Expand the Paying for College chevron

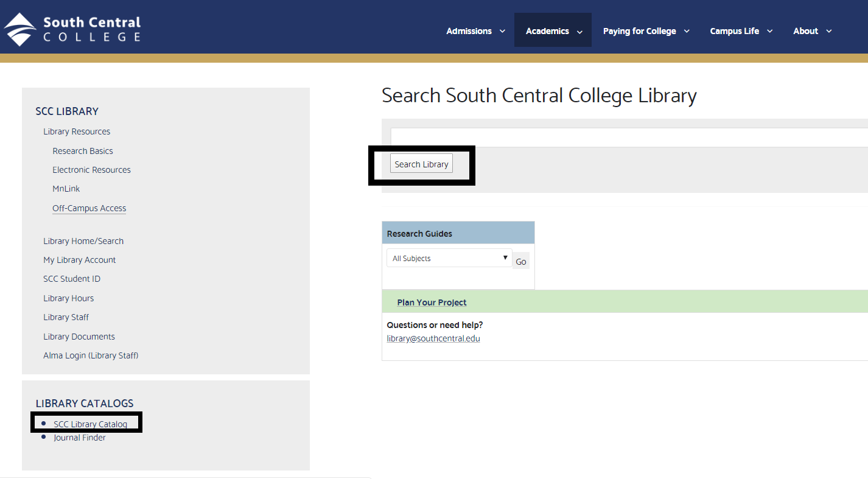point(687,32)
